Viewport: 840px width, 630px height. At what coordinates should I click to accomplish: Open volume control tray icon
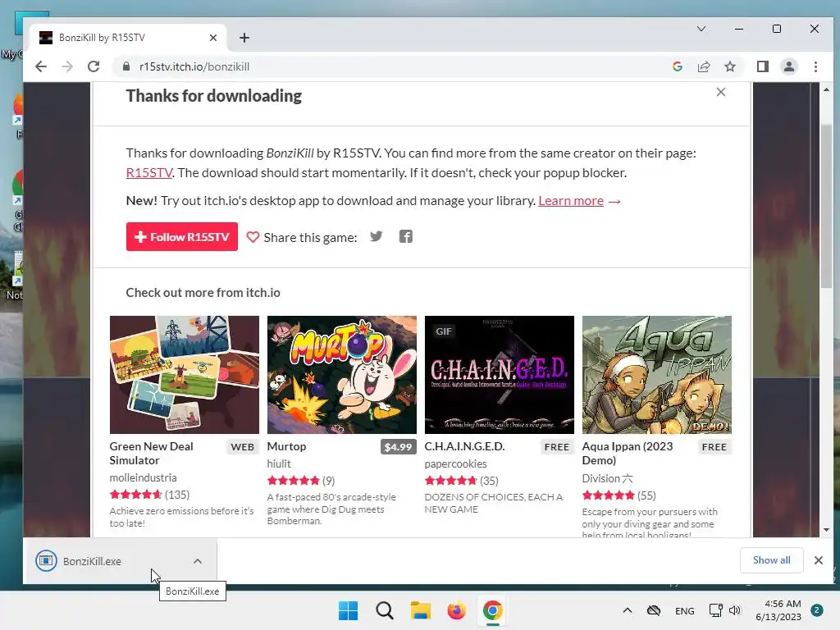pyautogui.click(x=735, y=610)
